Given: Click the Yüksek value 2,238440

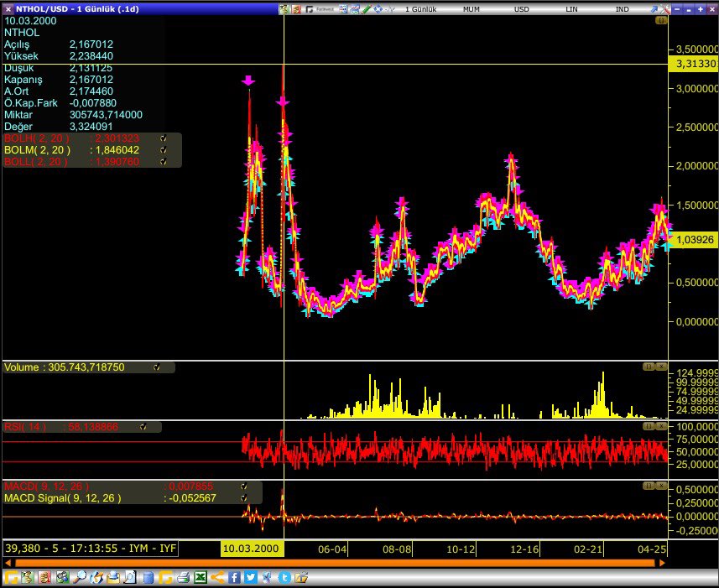Looking at the screenshot, I should [91, 56].
